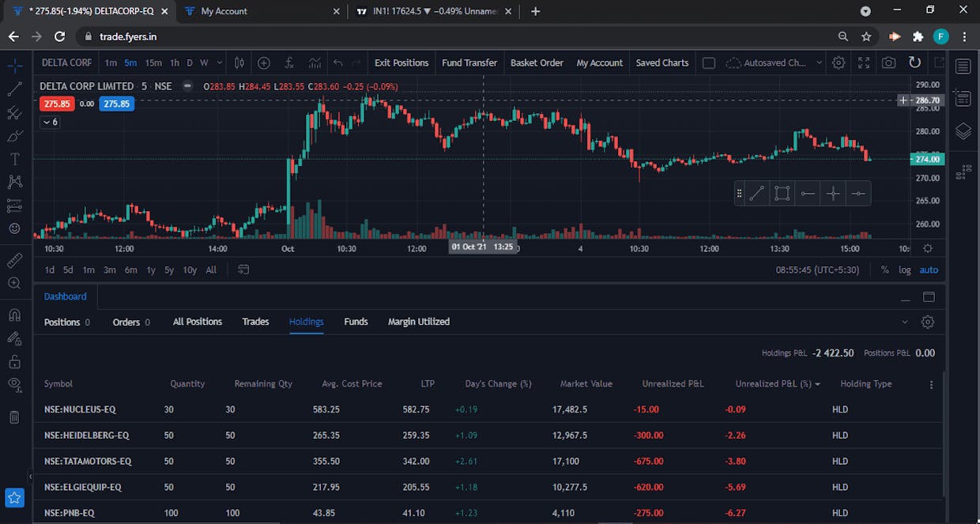This screenshot has height=524, width=980.
Task: Select the ruler measure tool
Action: [x=14, y=259]
